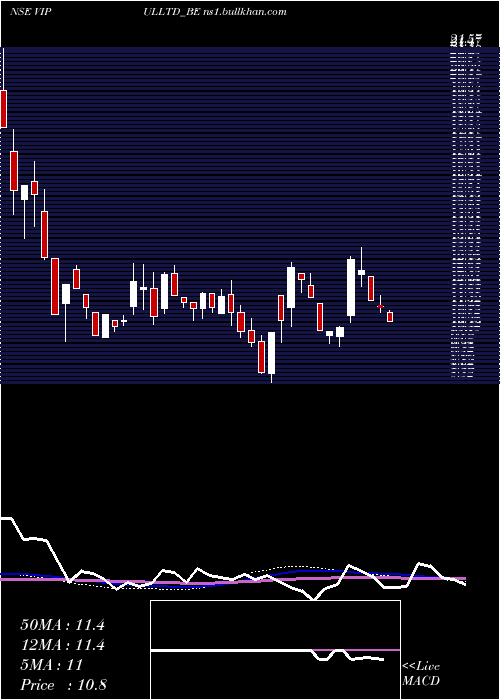
Task: Click the 'NSE VIP' ticker text
Action: (30, 12)
